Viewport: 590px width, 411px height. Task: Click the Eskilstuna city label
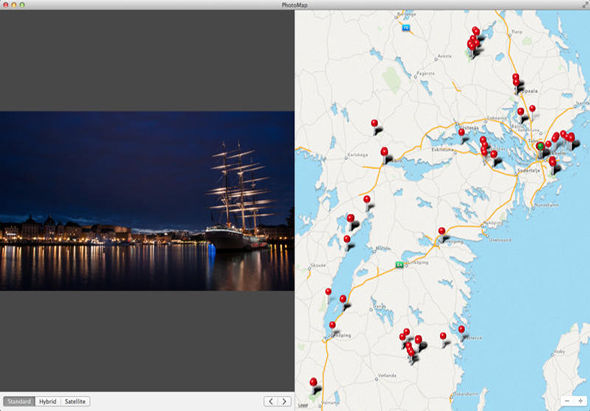pyautogui.click(x=443, y=149)
